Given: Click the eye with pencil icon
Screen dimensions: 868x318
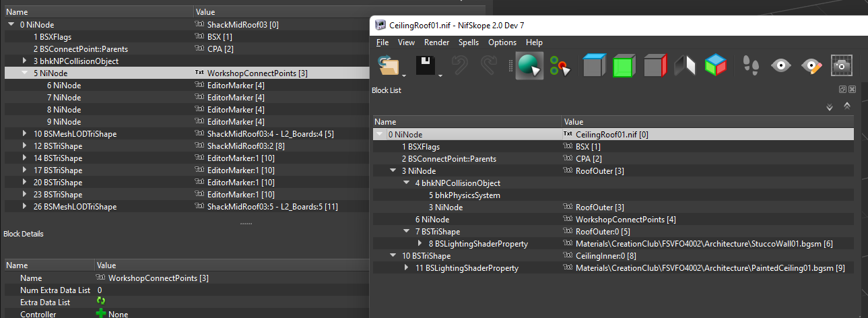Looking at the screenshot, I should [x=811, y=66].
